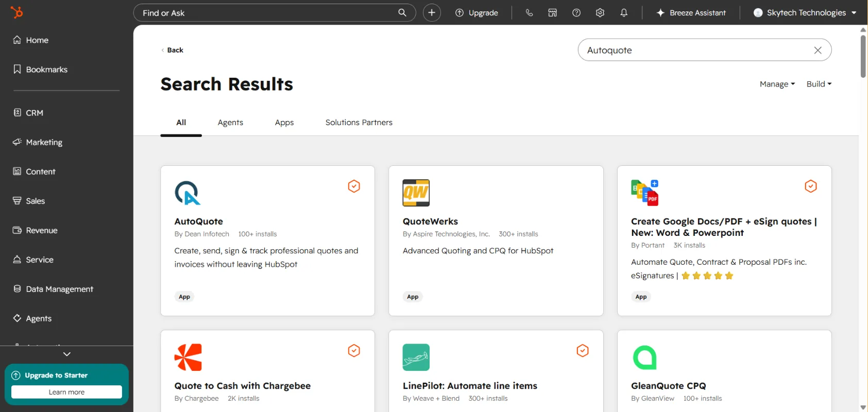Switch to the Agents results tab

(x=230, y=123)
